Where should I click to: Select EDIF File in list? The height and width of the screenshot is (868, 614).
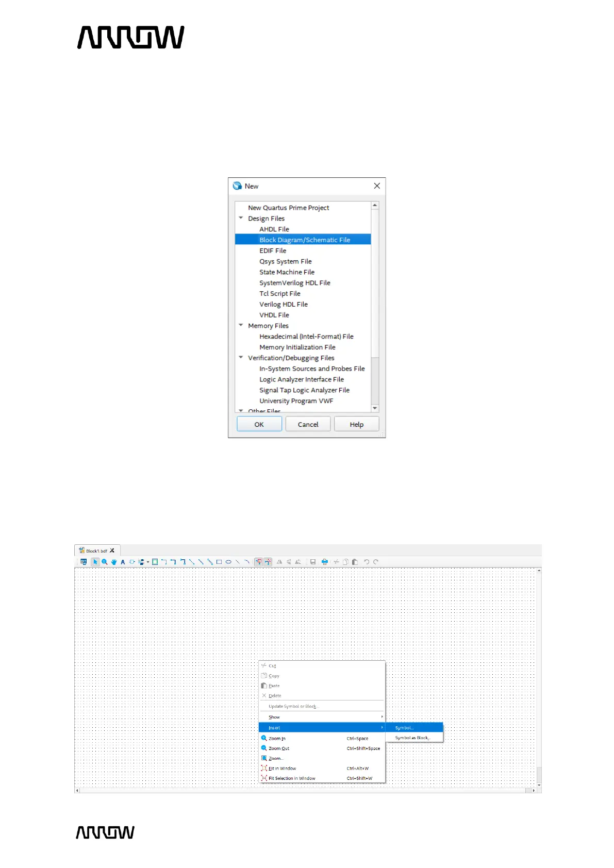point(273,251)
